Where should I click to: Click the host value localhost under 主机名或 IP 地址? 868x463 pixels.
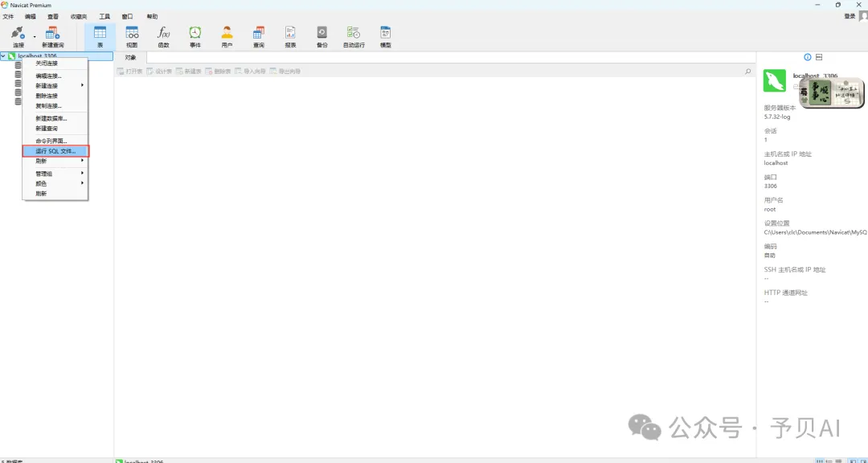coord(776,163)
